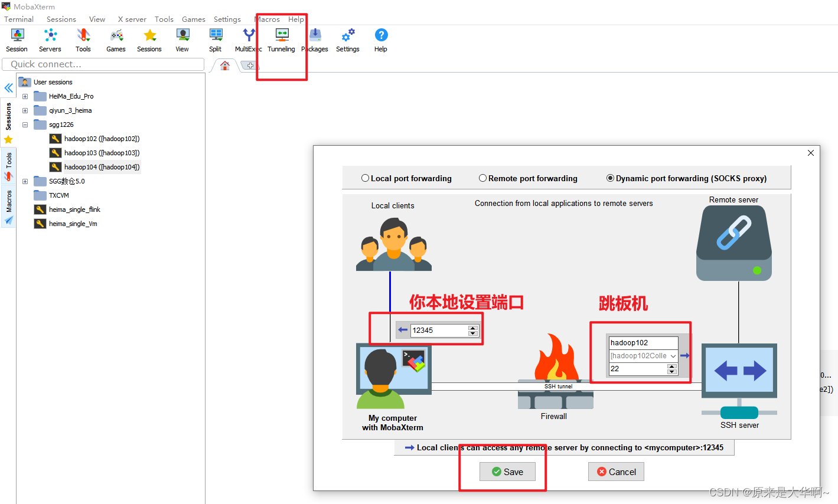Click the Quick connect field

pyautogui.click(x=103, y=64)
